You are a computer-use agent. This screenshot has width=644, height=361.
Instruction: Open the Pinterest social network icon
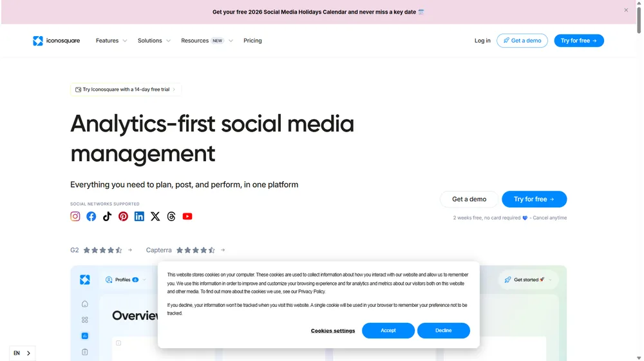click(x=123, y=216)
